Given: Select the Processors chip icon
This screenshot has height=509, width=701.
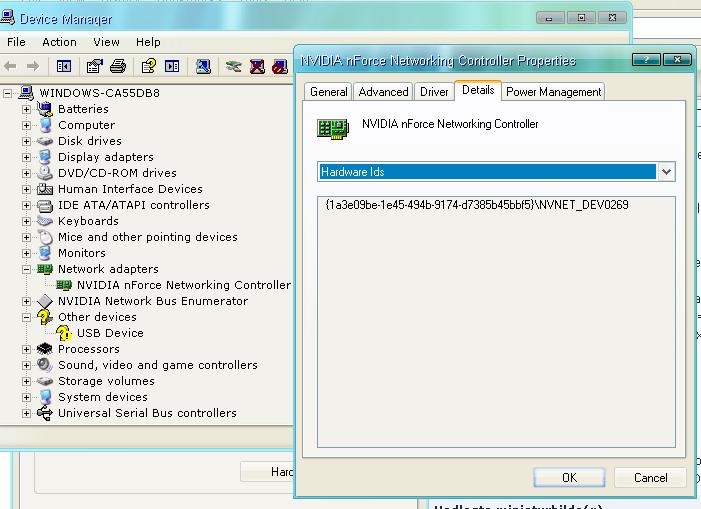Looking at the screenshot, I should point(45,349).
